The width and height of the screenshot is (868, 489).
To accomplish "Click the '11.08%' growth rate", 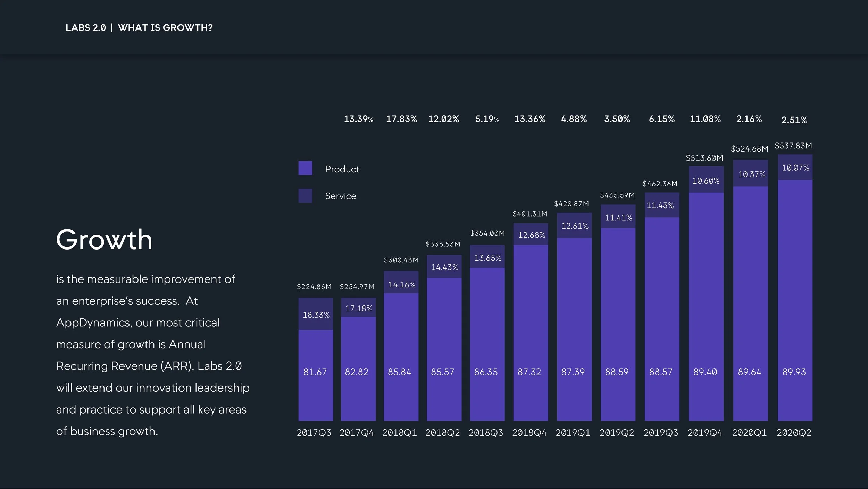I will pos(705,119).
